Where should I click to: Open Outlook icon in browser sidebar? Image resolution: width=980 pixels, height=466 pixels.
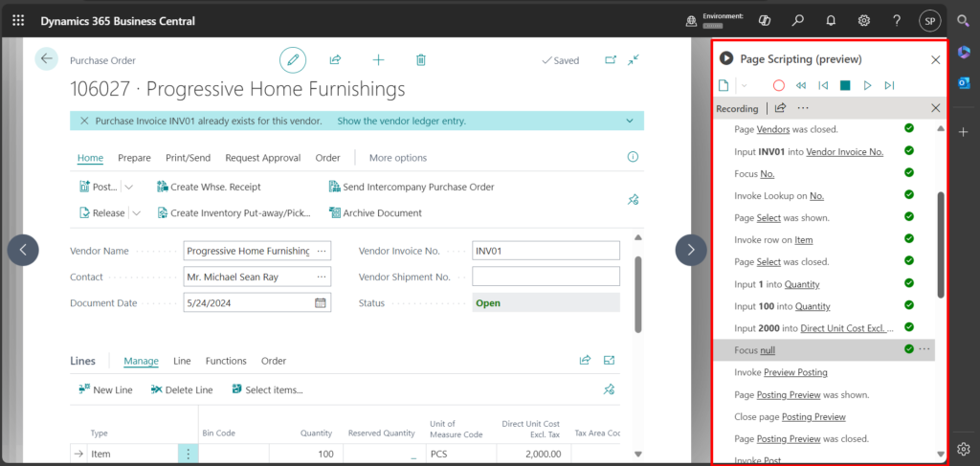point(963,83)
